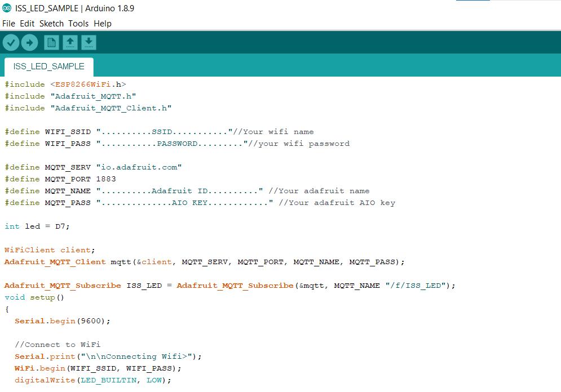
Task: Save the sketch with the down-arrow icon
Action: (89, 43)
